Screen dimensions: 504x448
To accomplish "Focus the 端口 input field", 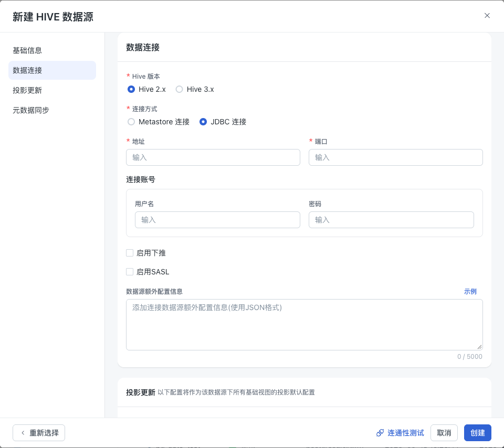I will (396, 157).
